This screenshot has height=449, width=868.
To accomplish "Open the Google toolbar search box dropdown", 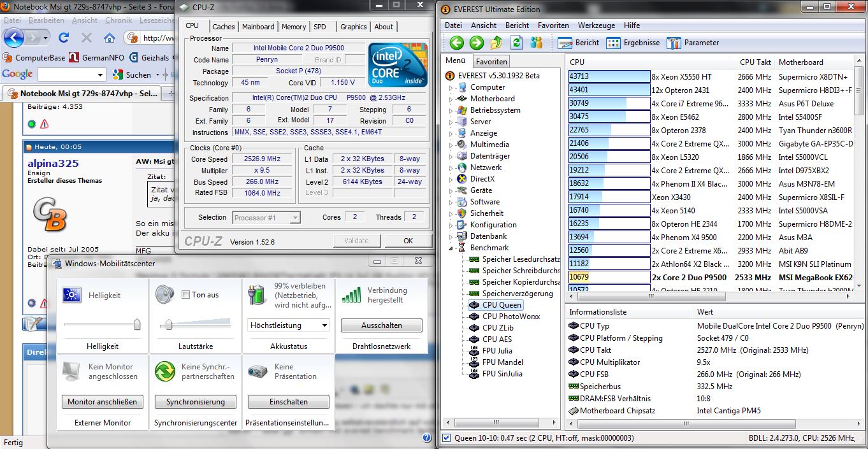I will (100, 75).
